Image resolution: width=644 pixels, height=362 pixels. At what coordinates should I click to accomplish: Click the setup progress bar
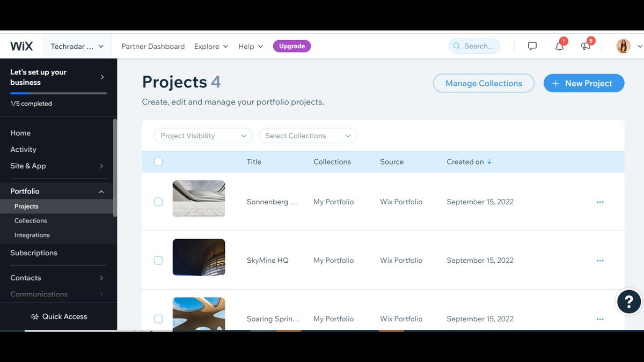(x=58, y=93)
